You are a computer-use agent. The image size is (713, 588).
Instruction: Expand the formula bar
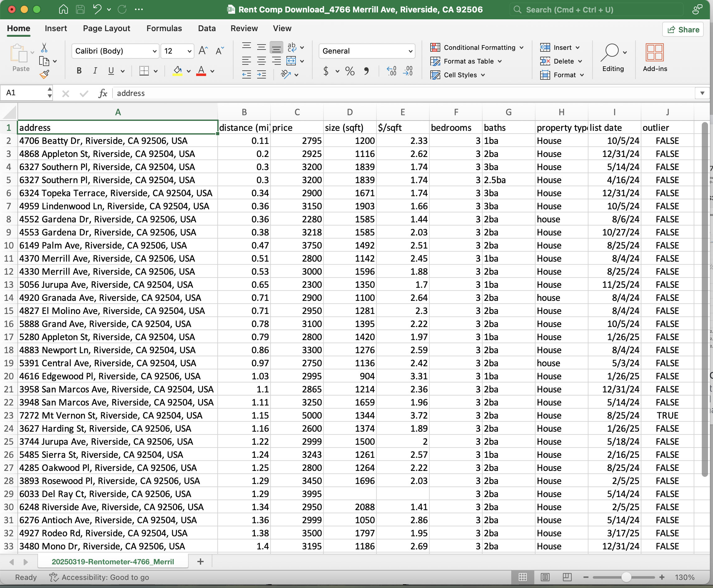pyautogui.click(x=702, y=93)
